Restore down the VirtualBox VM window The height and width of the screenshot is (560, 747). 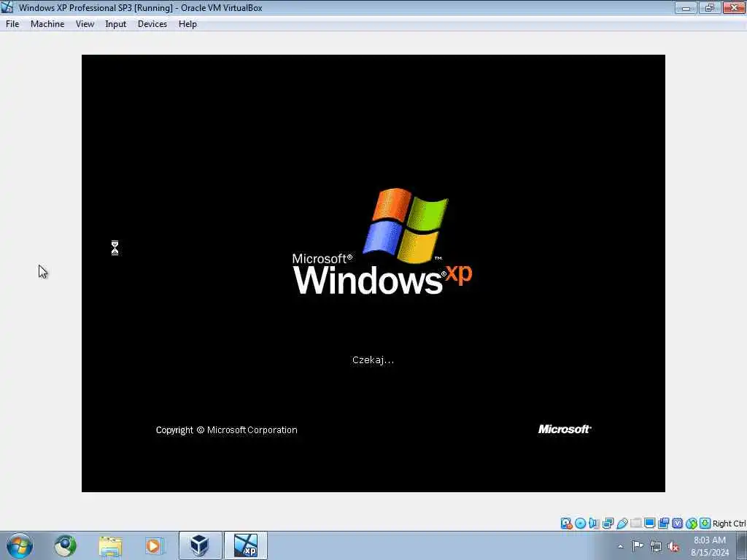click(710, 7)
